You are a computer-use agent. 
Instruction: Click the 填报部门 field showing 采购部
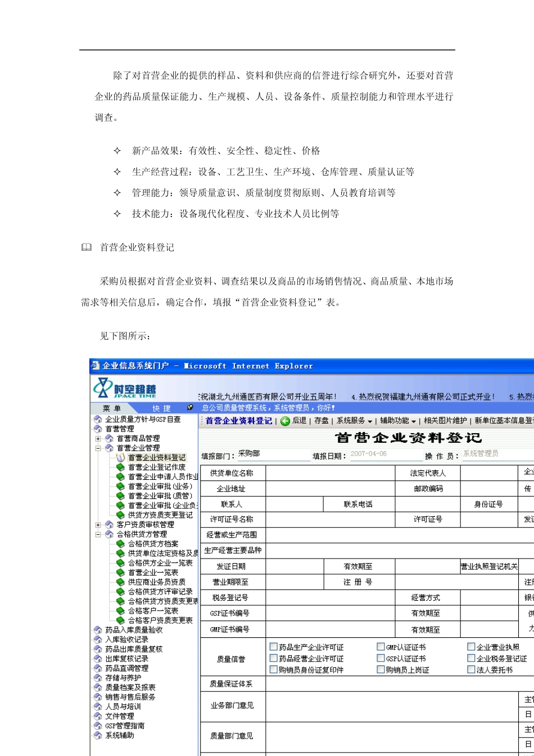[273, 454]
